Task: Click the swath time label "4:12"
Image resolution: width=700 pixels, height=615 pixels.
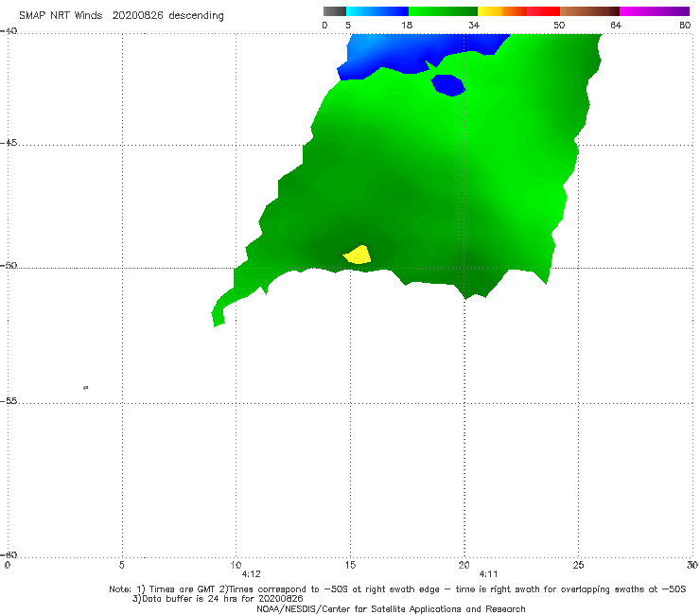Action: [251, 574]
